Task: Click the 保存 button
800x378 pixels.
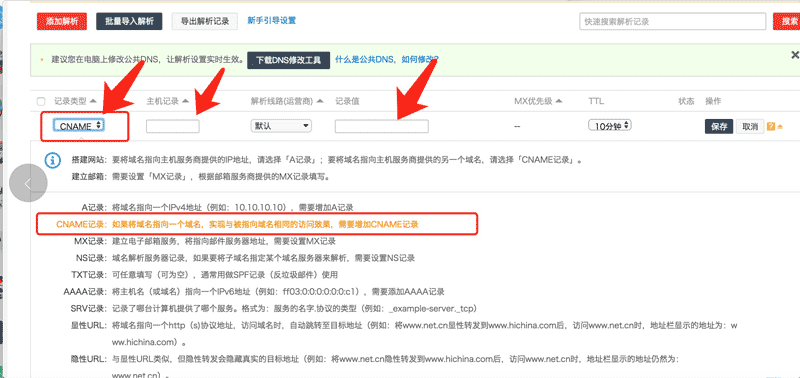Action: 719,127
